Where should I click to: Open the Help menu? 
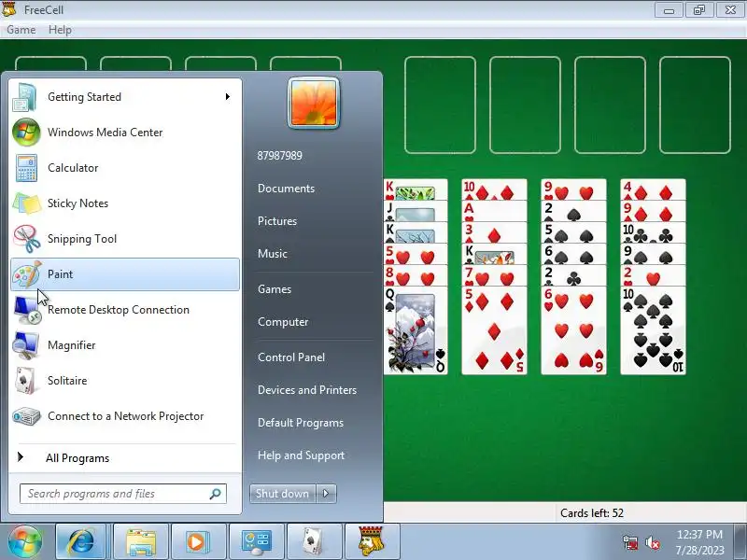tap(60, 30)
